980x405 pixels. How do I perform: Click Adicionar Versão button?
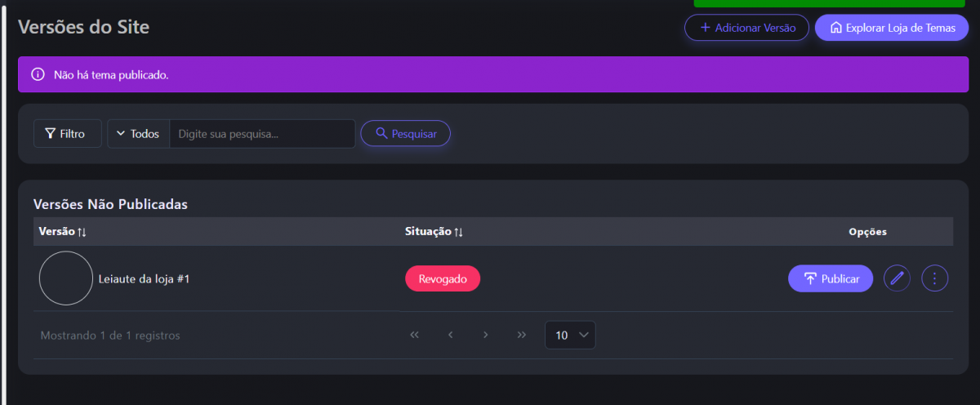click(x=746, y=28)
